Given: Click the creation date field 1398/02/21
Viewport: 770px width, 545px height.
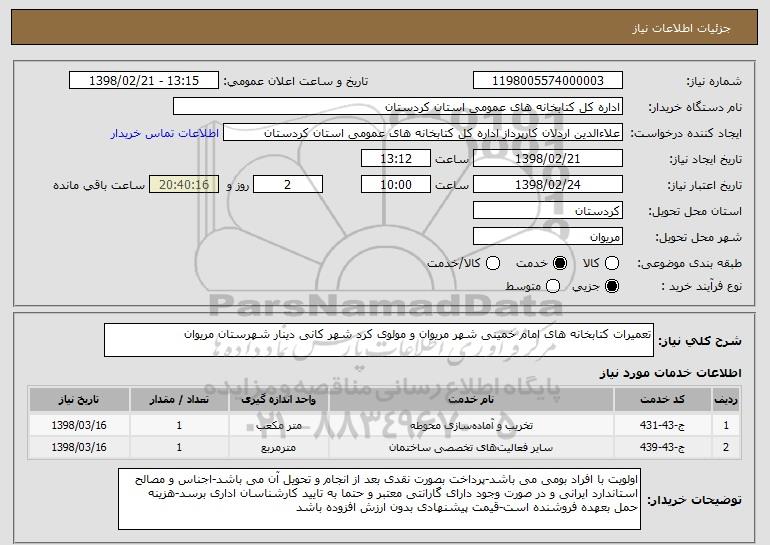Looking at the screenshot, I should click(548, 159).
